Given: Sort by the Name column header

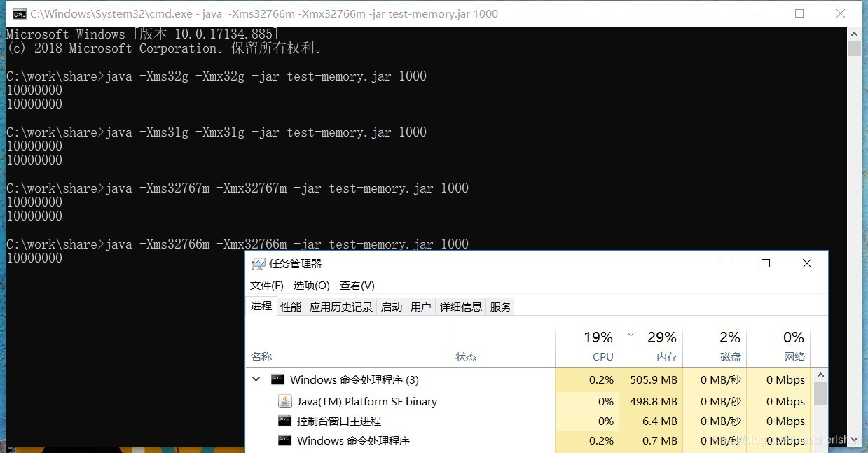Looking at the screenshot, I should click(x=347, y=347).
